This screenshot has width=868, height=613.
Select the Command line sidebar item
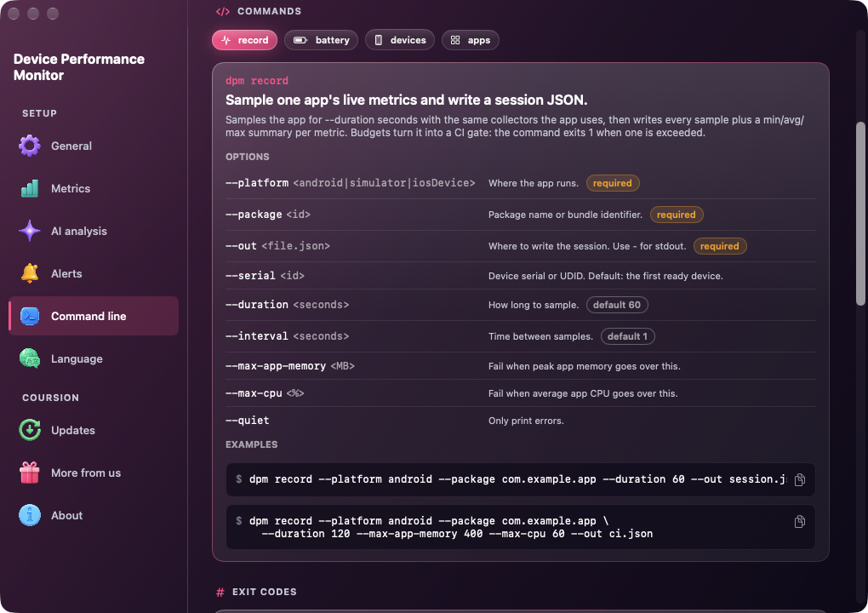(x=94, y=316)
